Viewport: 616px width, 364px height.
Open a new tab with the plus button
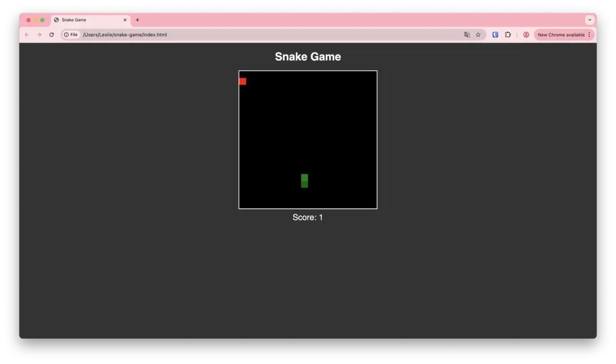tap(137, 20)
